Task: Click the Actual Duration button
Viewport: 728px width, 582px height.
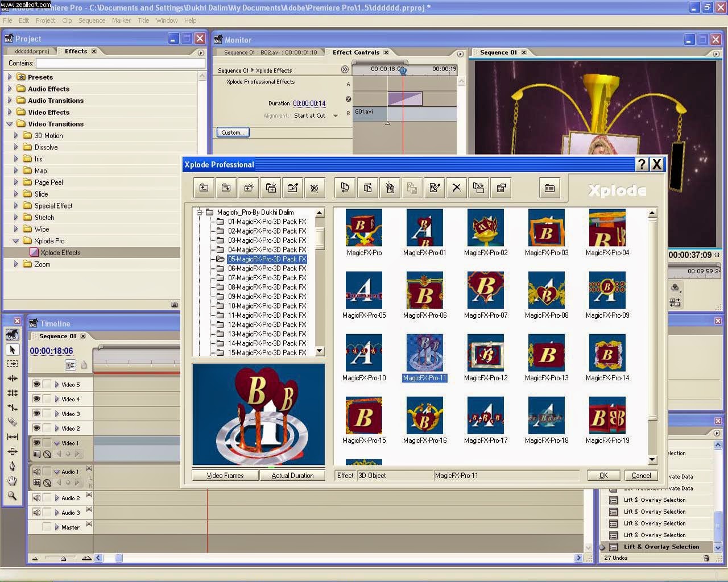Action: point(292,476)
